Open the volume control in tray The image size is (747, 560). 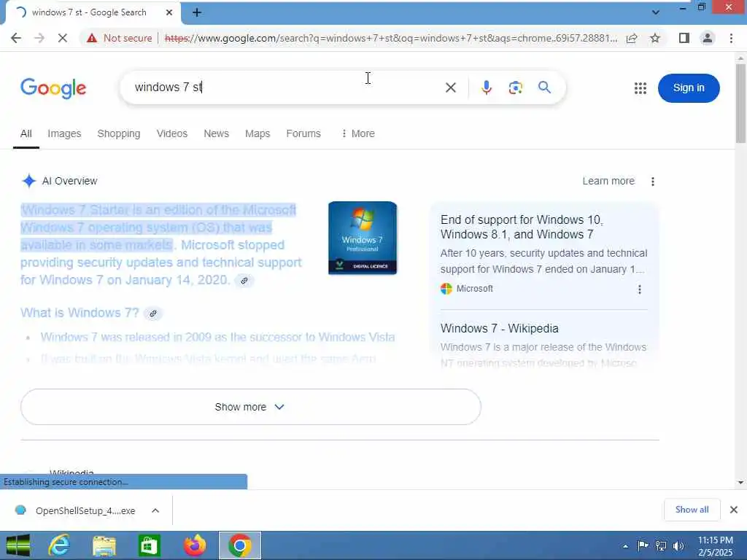(x=678, y=546)
